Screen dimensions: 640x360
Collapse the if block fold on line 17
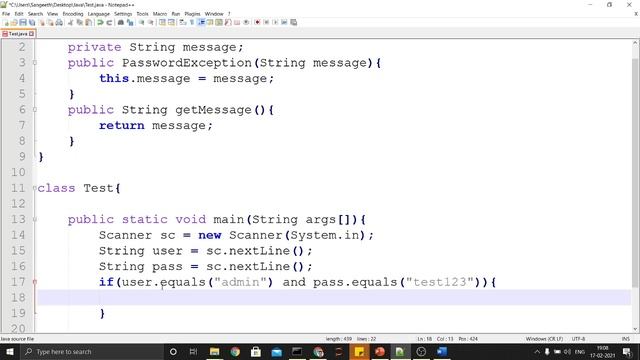(x=35, y=282)
